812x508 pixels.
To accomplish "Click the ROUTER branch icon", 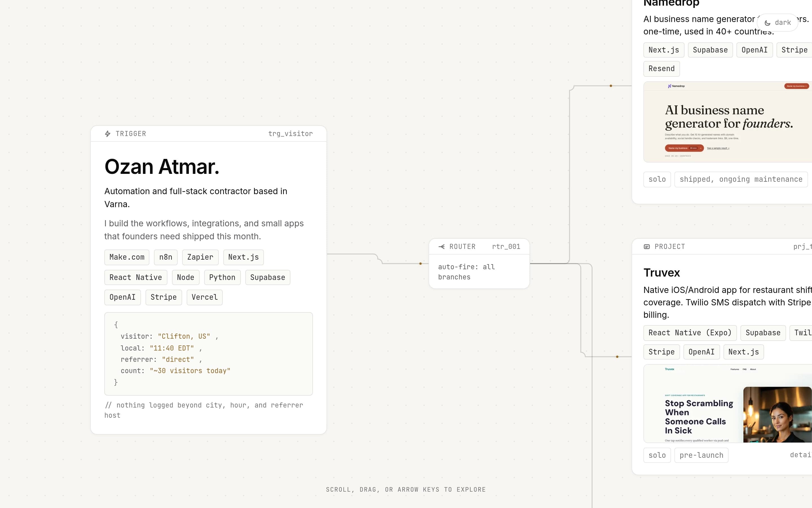I will [x=442, y=247].
